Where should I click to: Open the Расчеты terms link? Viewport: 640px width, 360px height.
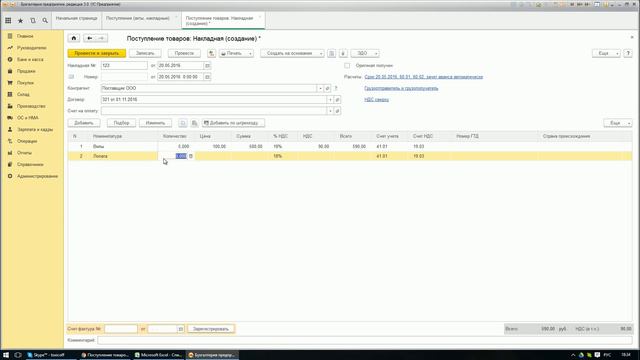click(x=424, y=77)
